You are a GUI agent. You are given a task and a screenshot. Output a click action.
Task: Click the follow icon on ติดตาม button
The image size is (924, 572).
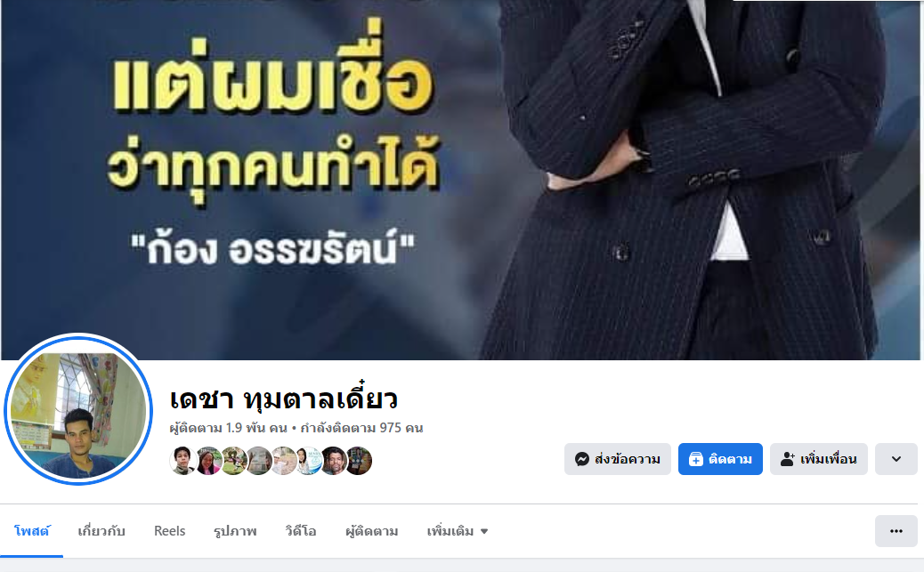point(696,459)
